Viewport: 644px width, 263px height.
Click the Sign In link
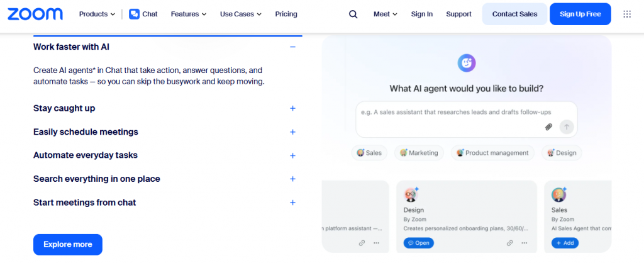click(x=422, y=14)
